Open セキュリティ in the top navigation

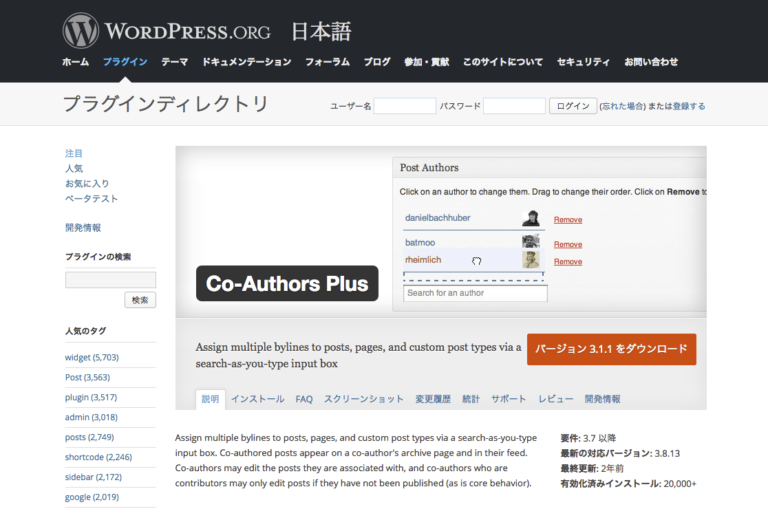(583, 62)
